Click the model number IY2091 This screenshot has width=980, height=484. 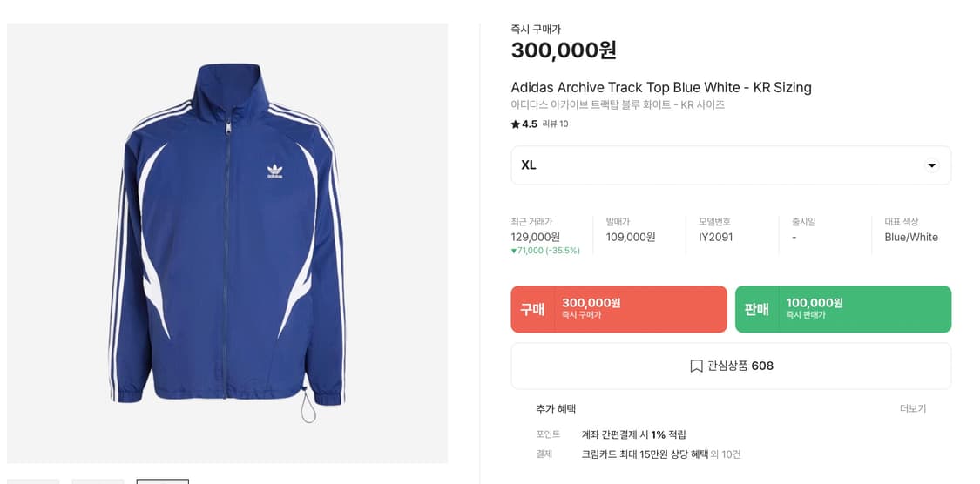(715, 238)
